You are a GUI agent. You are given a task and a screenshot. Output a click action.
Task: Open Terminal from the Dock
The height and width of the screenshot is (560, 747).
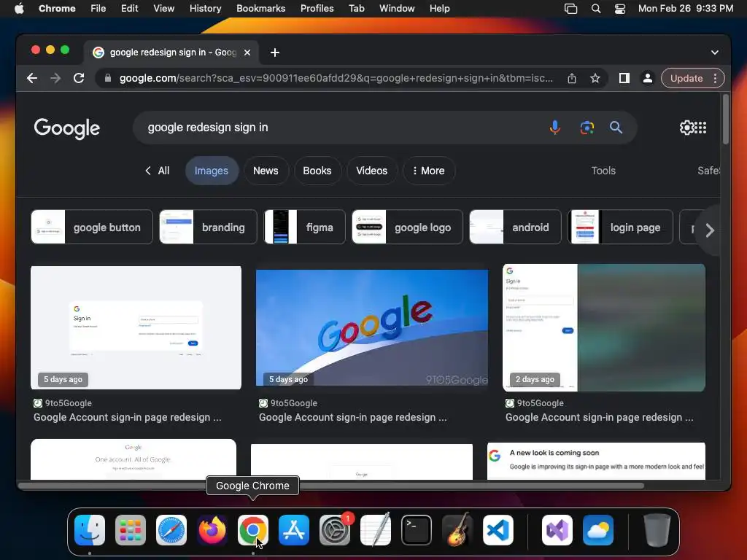[x=417, y=530]
